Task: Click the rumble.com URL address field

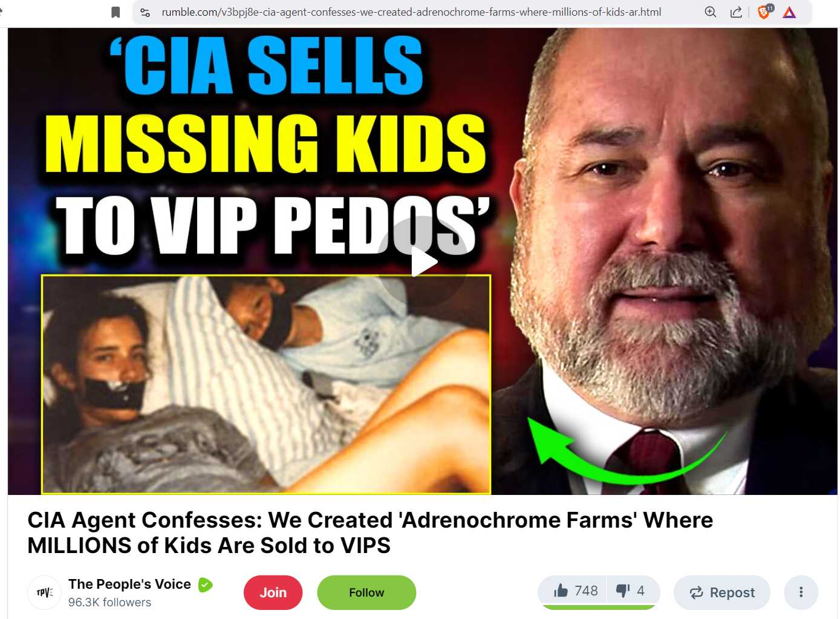Action: [x=411, y=12]
